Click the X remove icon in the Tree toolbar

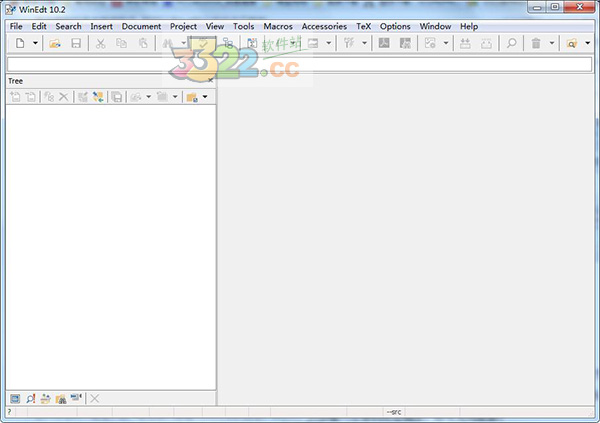click(x=64, y=97)
